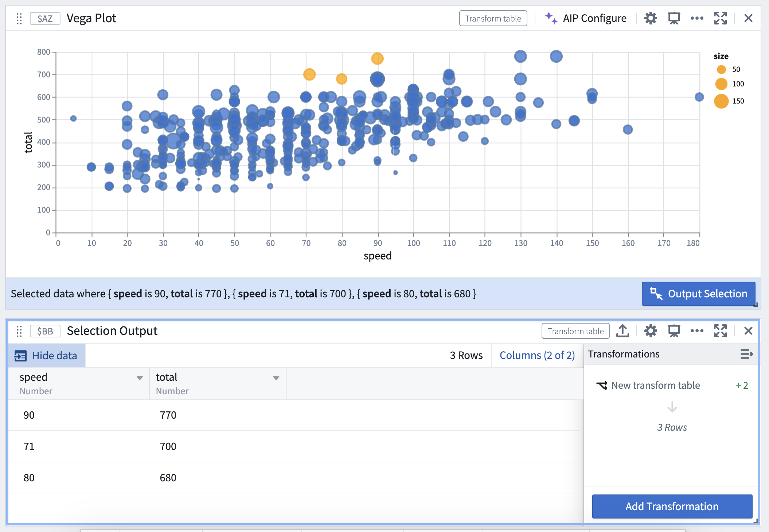Click orange size 150 legend swatch
The height and width of the screenshot is (532, 769).
(x=721, y=101)
